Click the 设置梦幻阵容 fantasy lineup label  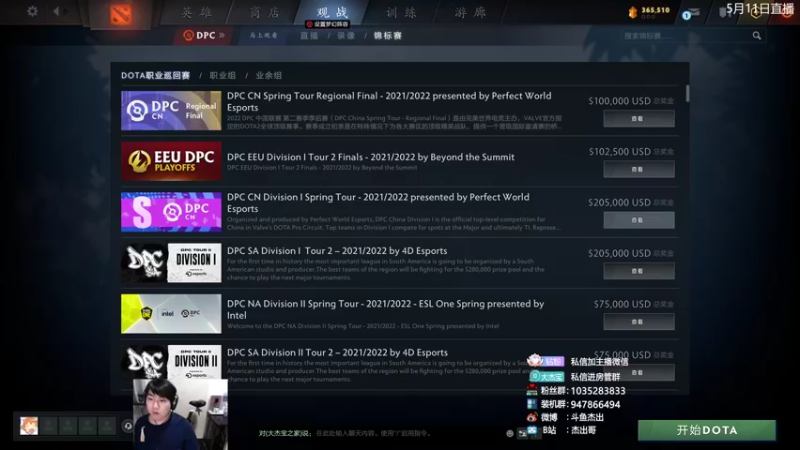328,24
